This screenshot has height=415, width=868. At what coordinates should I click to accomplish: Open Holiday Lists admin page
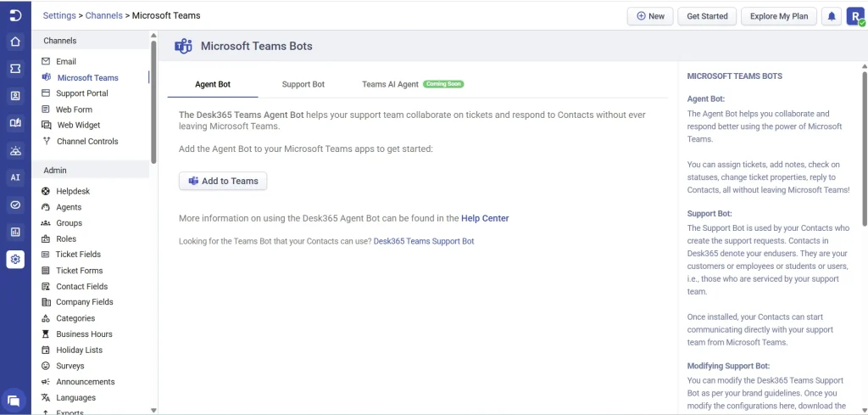click(x=79, y=351)
